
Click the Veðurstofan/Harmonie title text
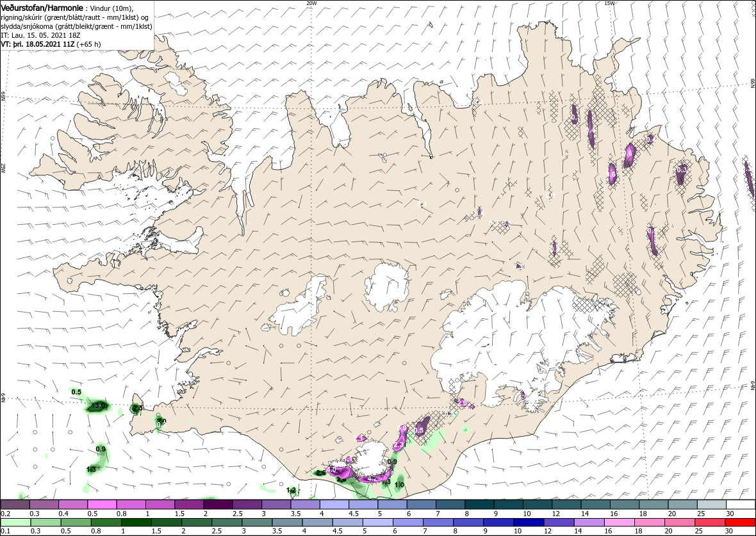click(x=40, y=8)
